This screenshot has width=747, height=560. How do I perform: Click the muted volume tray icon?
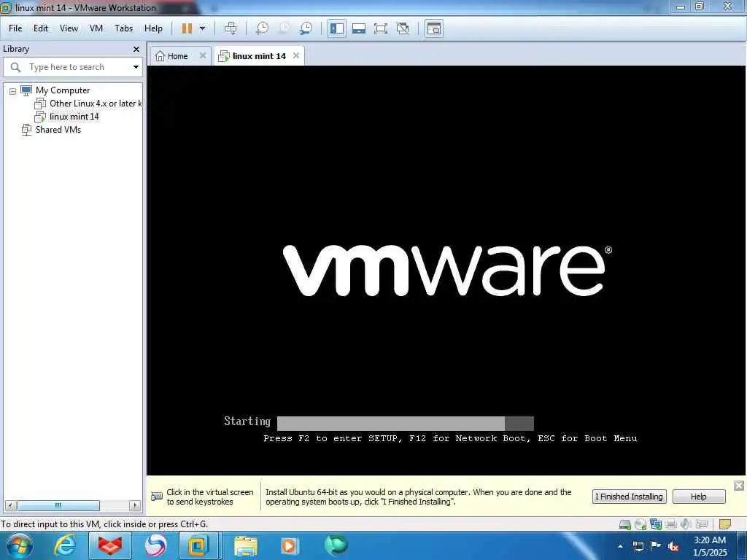coord(673,546)
